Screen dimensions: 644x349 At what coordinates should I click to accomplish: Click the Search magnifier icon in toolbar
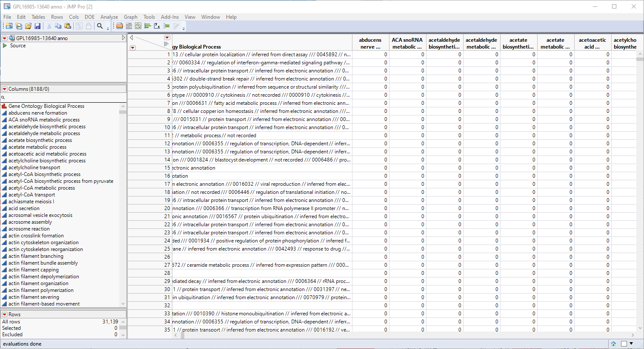pos(100,26)
